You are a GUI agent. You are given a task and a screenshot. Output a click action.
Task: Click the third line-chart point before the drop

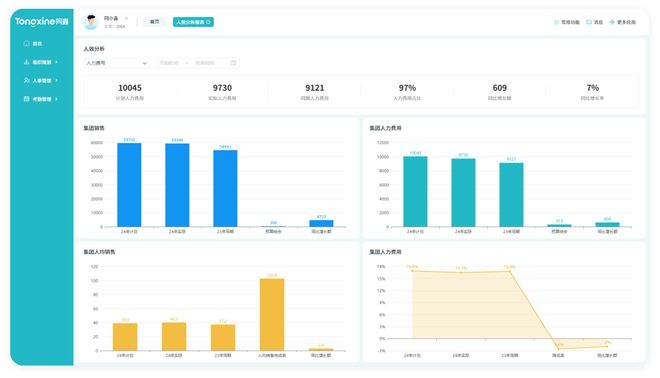[x=510, y=272]
